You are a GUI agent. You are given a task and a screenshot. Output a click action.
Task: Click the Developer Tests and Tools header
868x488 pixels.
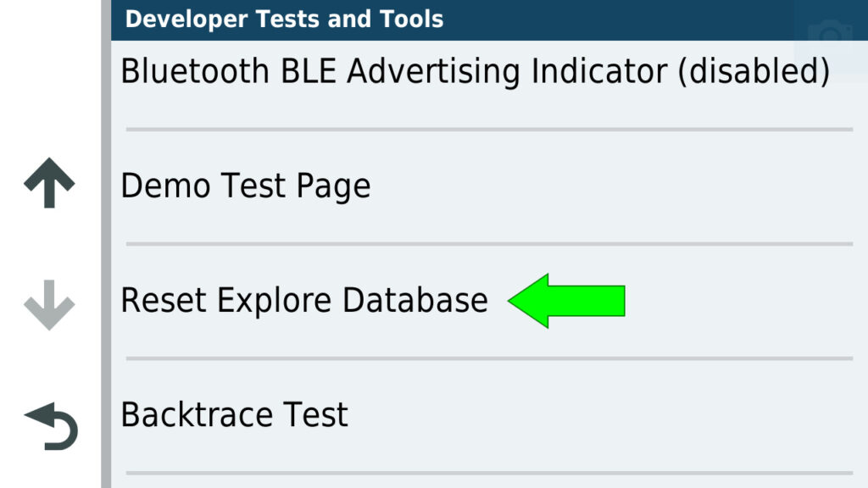point(285,19)
